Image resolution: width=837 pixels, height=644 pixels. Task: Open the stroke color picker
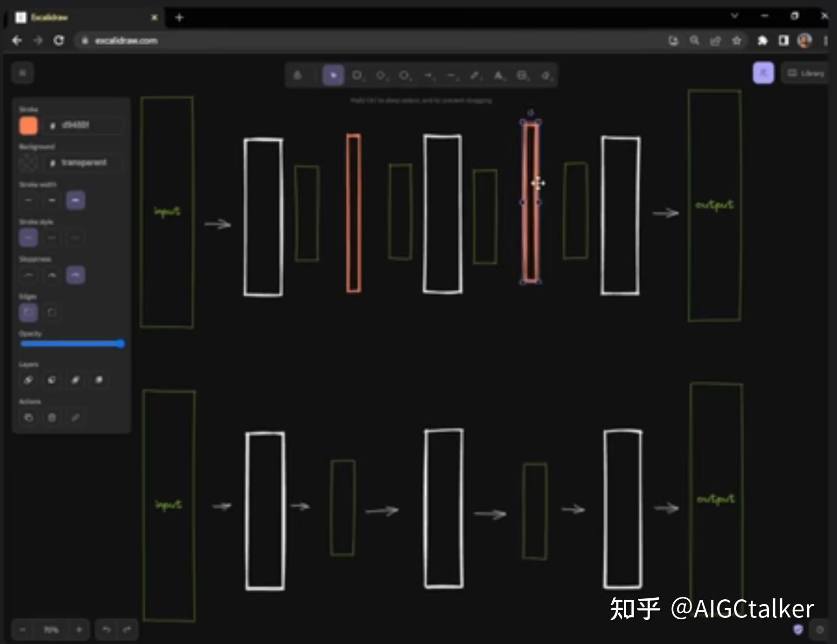(x=28, y=125)
